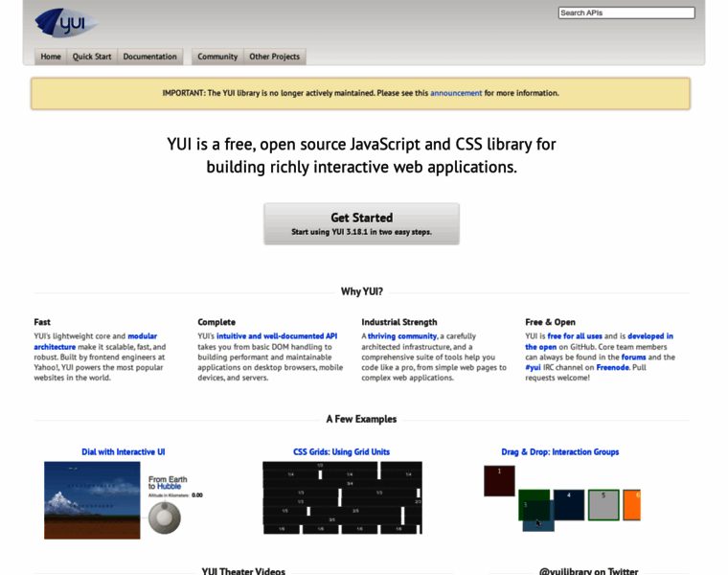Viewport: 728px width, 575px height.
Task: Click the gray dial knob
Action: (165, 517)
